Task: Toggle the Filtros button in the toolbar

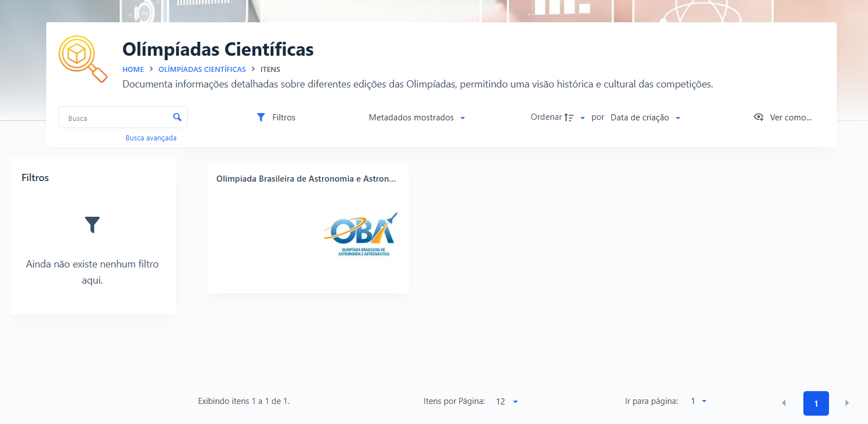Action: click(x=276, y=118)
